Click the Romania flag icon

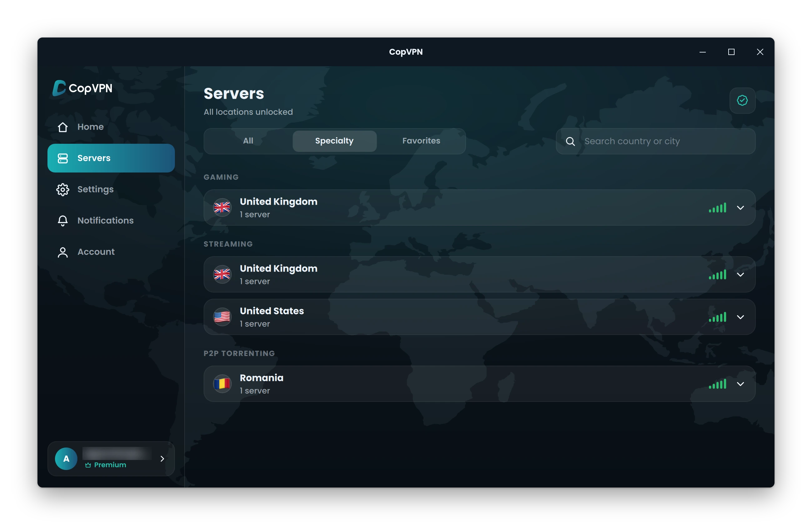pos(222,384)
